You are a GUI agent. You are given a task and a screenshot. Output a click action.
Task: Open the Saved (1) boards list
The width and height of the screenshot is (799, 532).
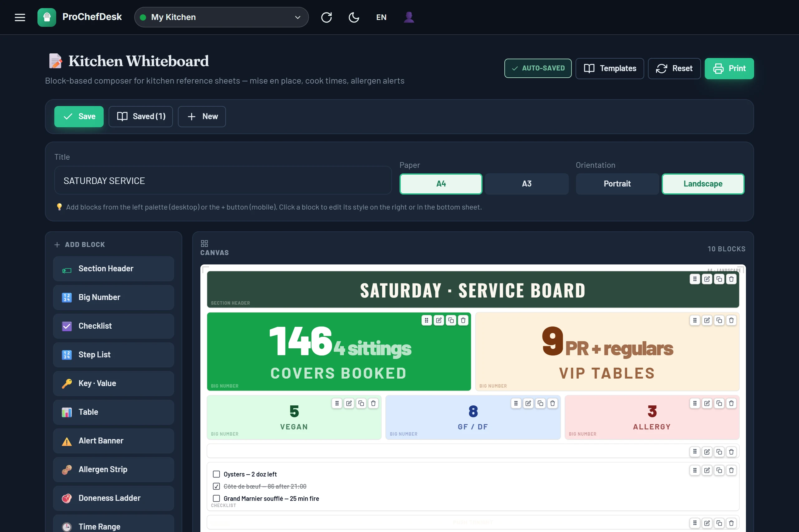(140, 116)
